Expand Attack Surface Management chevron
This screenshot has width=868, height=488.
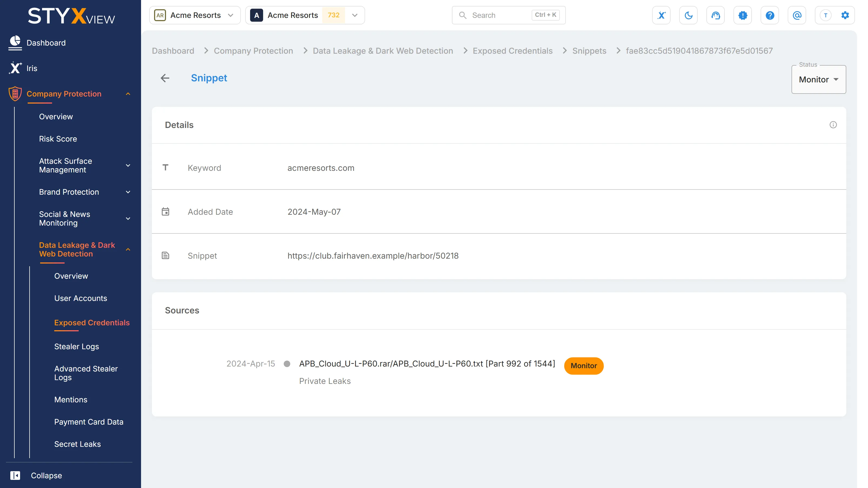[128, 165]
